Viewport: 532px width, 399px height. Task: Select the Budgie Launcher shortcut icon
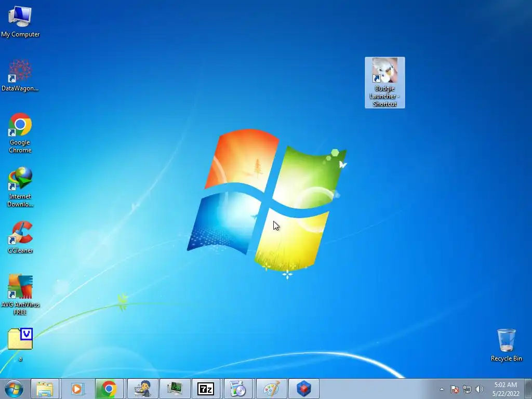(385, 83)
